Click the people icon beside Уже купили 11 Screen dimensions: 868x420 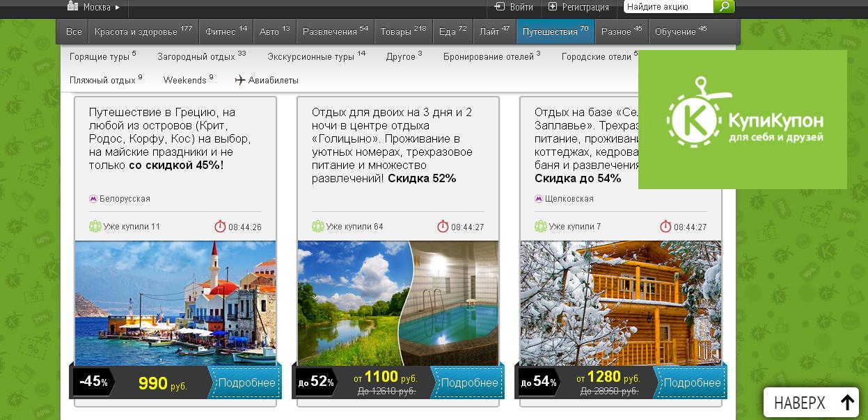(95, 227)
